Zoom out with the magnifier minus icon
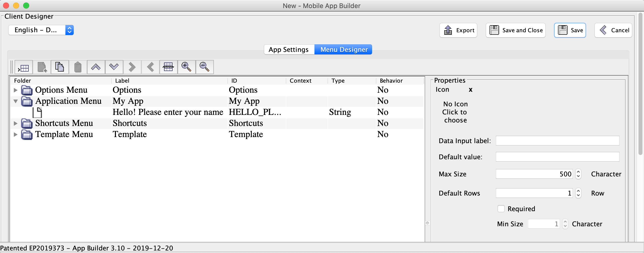Screen dimensions: 644x253 [x=205, y=67]
